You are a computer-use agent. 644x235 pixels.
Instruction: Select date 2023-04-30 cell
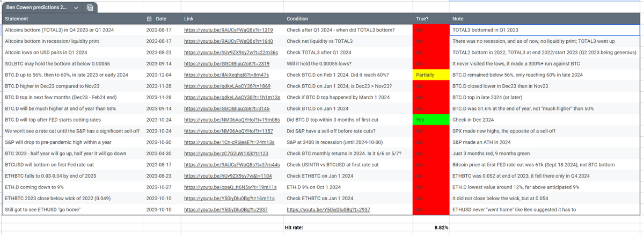pyautogui.click(x=162, y=153)
